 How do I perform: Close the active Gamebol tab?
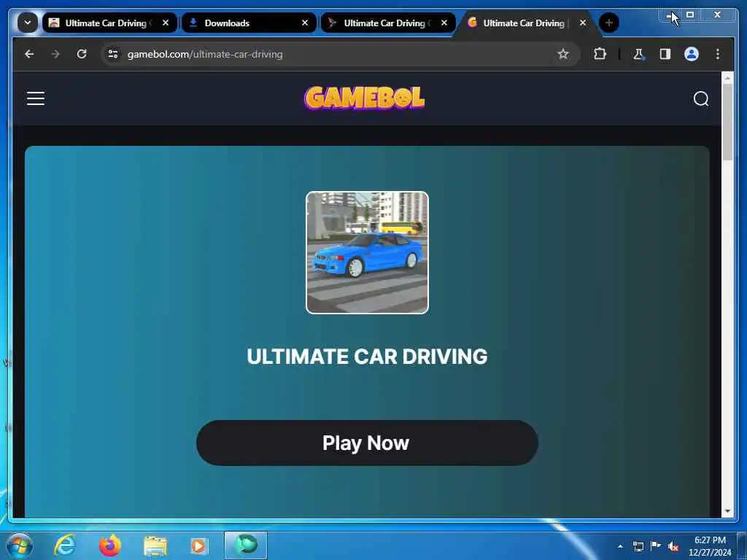tap(583, 23)
